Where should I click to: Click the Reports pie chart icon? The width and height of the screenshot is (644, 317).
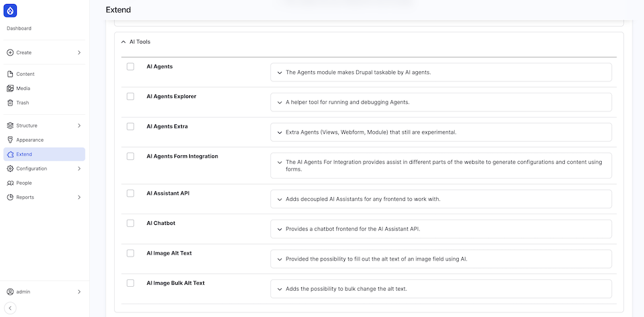pyautogui.click(x=10, y=197)
